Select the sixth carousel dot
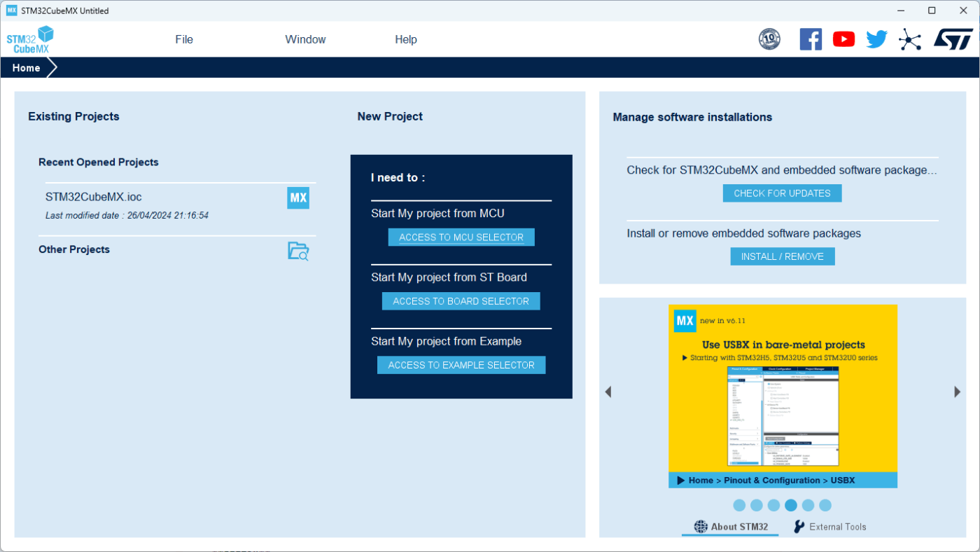This screenshot has width=980, height=552. click(825, 505)
